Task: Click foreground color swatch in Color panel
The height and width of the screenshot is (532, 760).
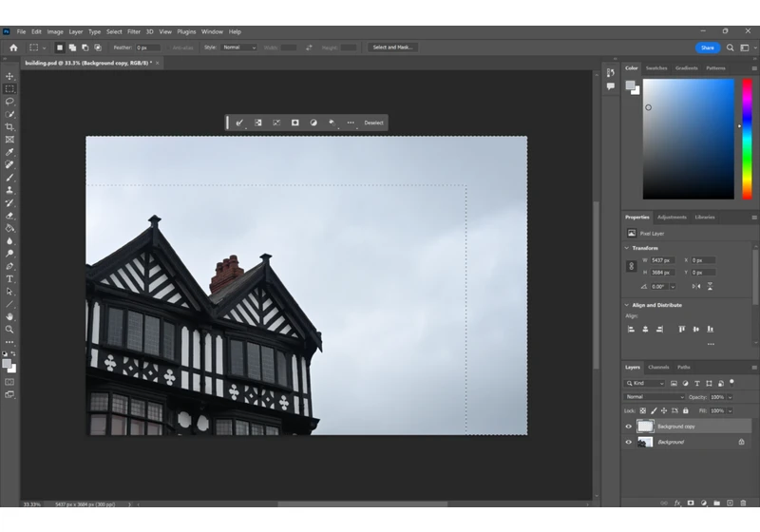Action: point(630,85)
